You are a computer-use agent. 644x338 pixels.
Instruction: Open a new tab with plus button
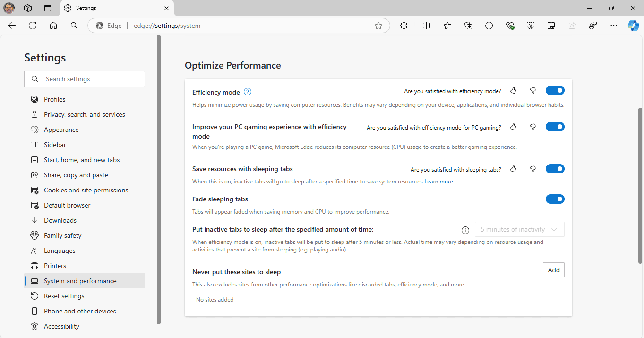[184, 8]
